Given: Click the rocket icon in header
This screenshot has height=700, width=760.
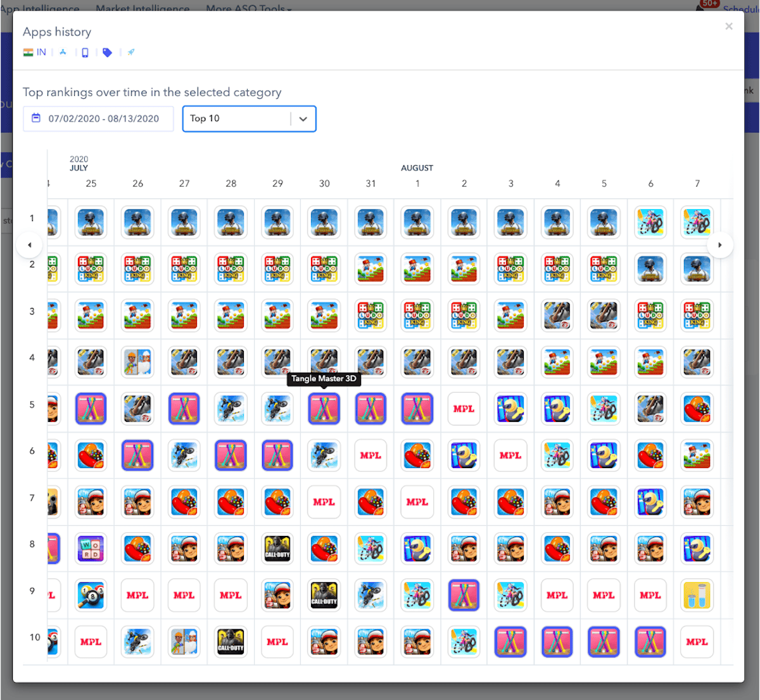Looking at the screenshot, I should point(130,53).
